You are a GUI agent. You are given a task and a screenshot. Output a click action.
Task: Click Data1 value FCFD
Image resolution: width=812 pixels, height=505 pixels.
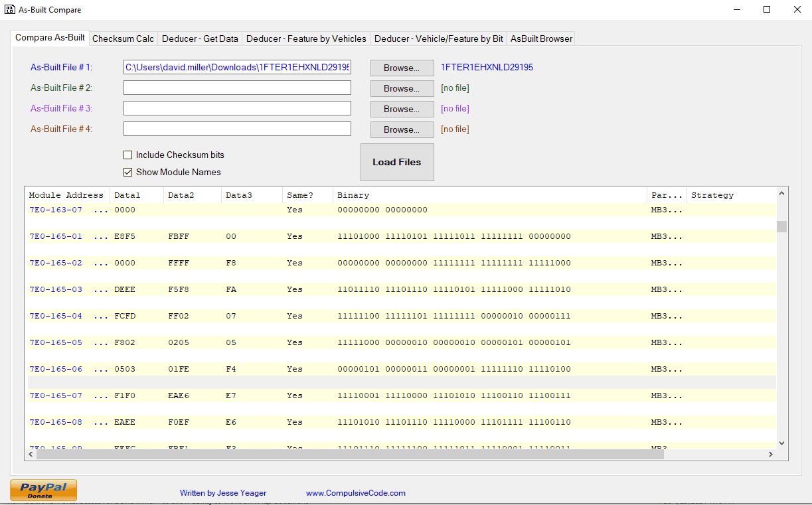(125, 316)
